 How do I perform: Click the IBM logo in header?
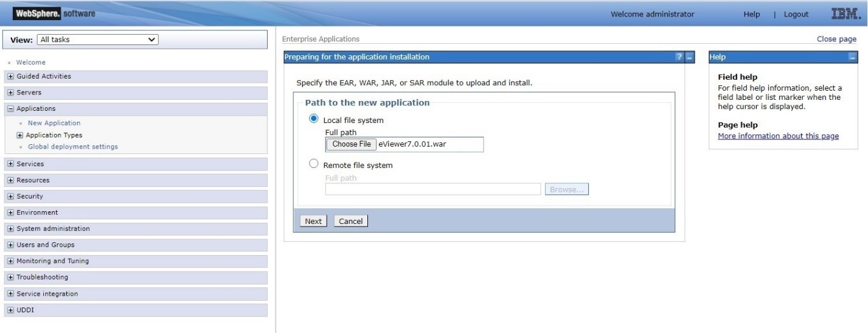(845, 14)
